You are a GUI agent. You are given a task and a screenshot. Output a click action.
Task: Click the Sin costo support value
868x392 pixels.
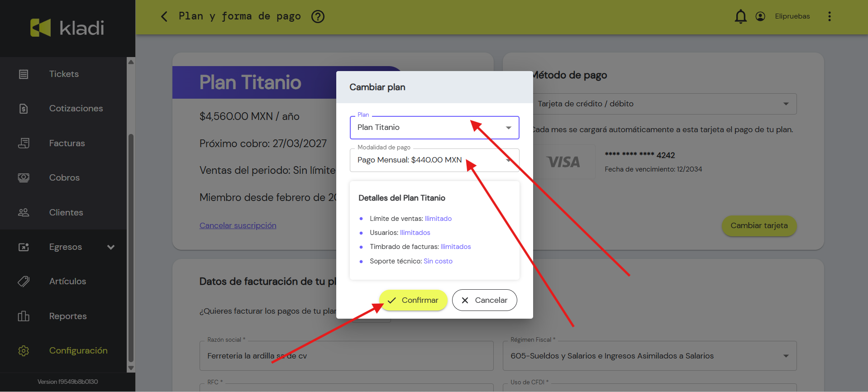(x=438, y=261)
